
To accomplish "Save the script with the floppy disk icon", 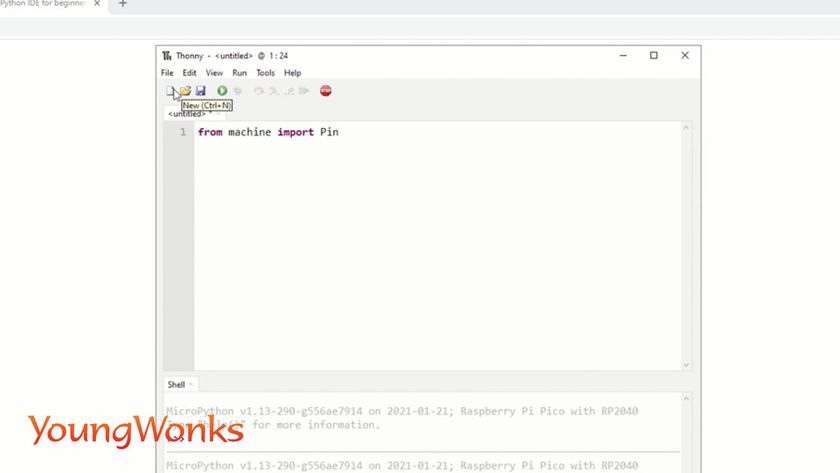I will tap(200, 91).
